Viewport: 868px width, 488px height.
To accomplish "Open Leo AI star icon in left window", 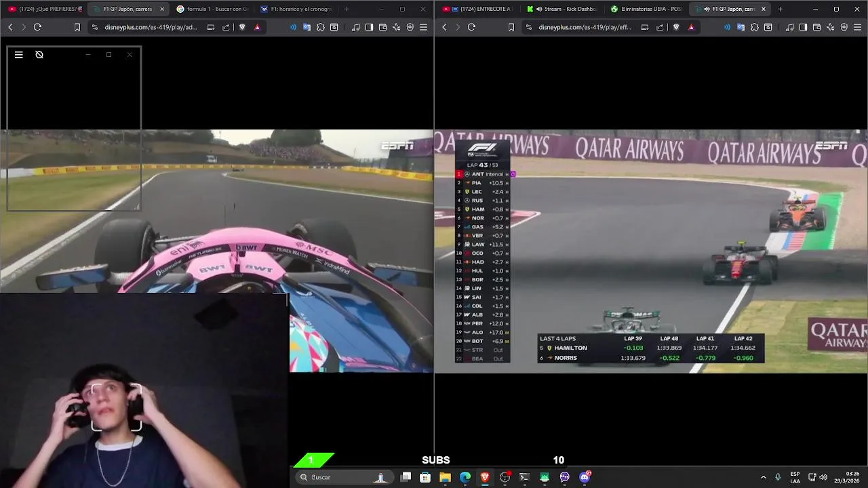I will click(397, 27).
